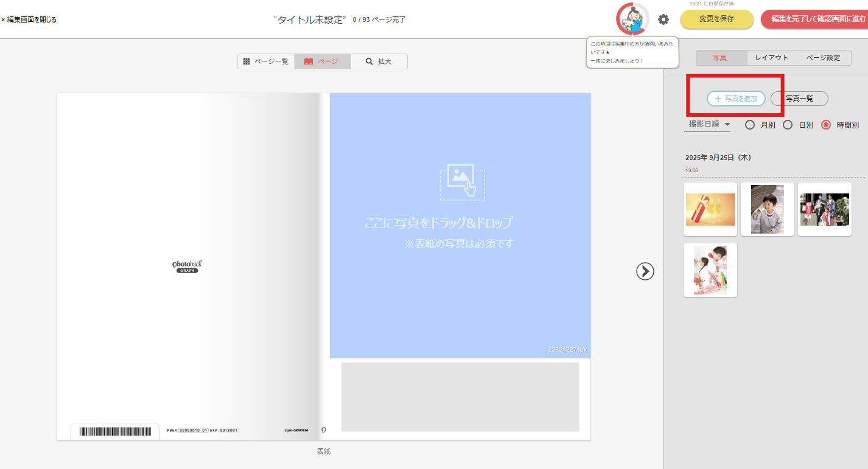Click the 13:00 time label
This screenshot has height=469, width=868.
(x=691, y=170)
